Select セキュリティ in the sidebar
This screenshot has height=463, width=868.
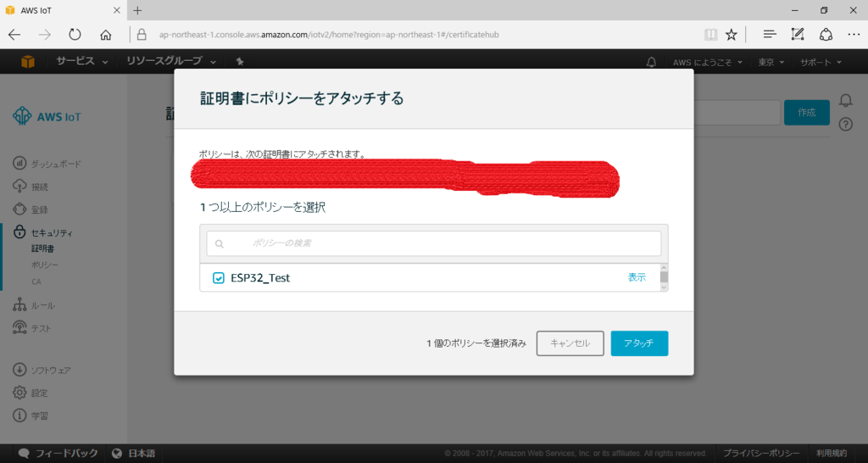pyautogui.click(x=43, y=232)
